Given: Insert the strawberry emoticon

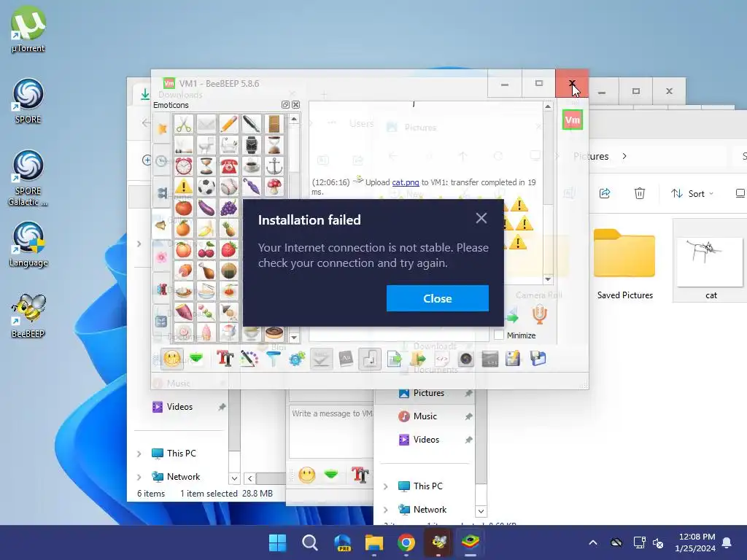Looking at the screenshot, I should coord(228,249).
